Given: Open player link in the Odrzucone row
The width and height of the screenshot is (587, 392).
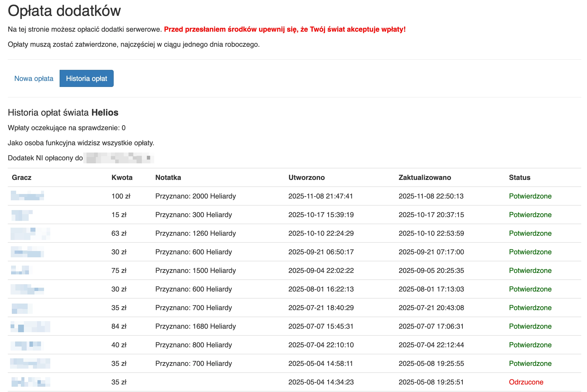Looking at the screenshot, I should [31, 382].
